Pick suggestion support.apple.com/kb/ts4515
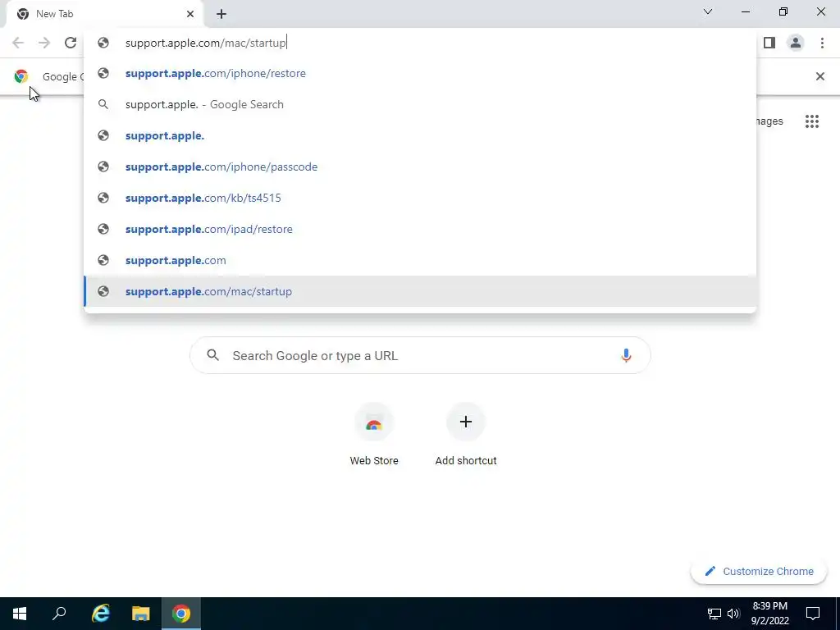The image size is (840, 630). [x=420, y=198]
